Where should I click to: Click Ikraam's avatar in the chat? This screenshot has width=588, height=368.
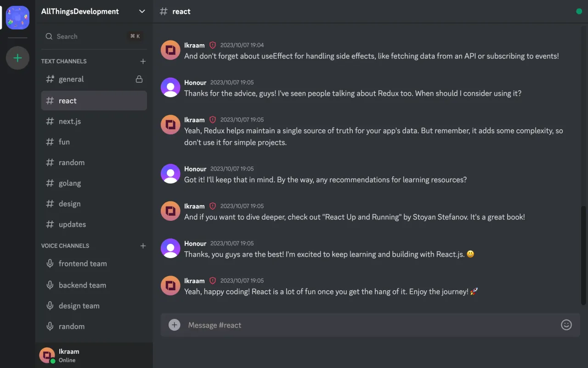point(170,50)
